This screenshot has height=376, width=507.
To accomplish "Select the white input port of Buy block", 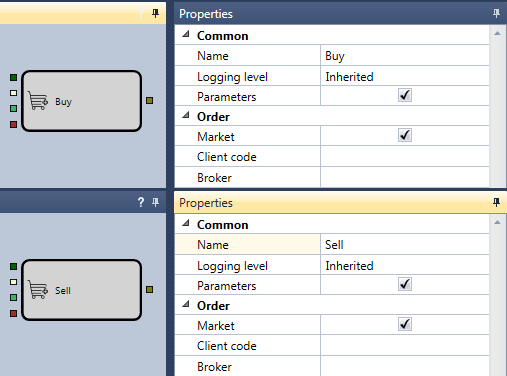I will 13,93.
